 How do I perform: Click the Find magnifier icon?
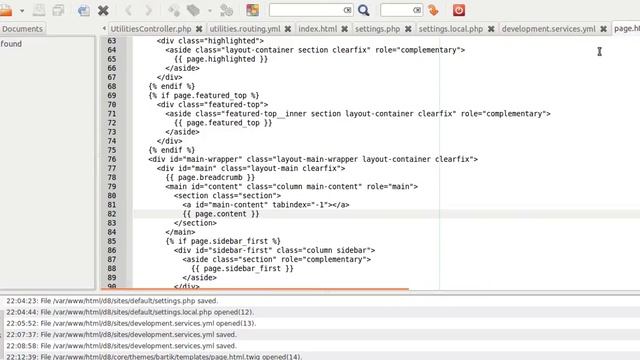point(364,10)
